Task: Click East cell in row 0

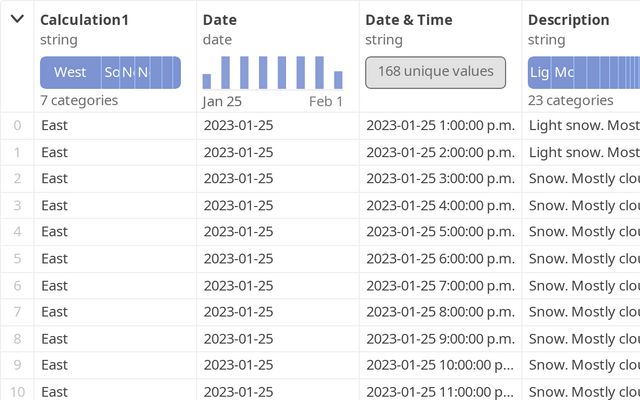Action: [x=115, y=126]
